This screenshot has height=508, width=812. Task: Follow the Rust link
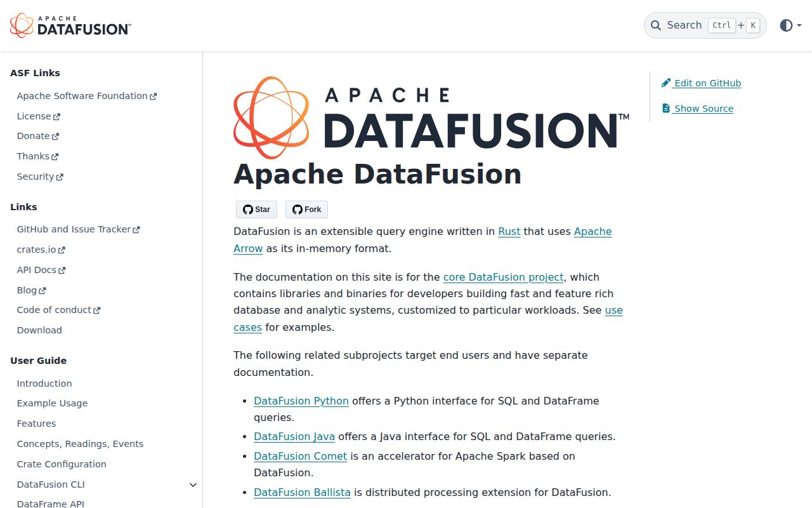(x=509, y=232)
